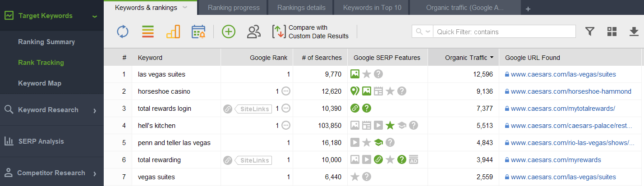
Task: Open Ranking Summary in sidebar
Action: [x=46, y=42]
